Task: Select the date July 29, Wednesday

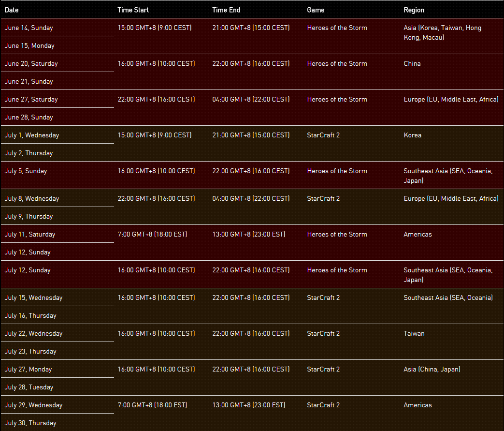Action: 33,405
